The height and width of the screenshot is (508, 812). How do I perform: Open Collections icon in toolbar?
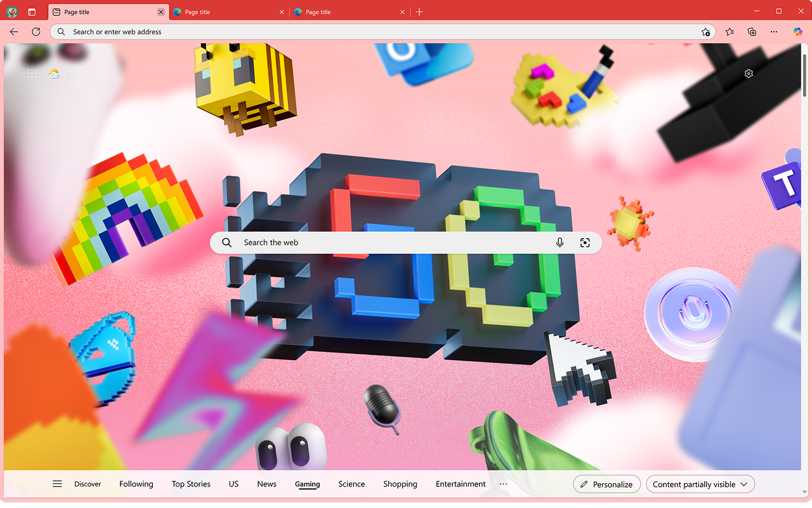752,32
